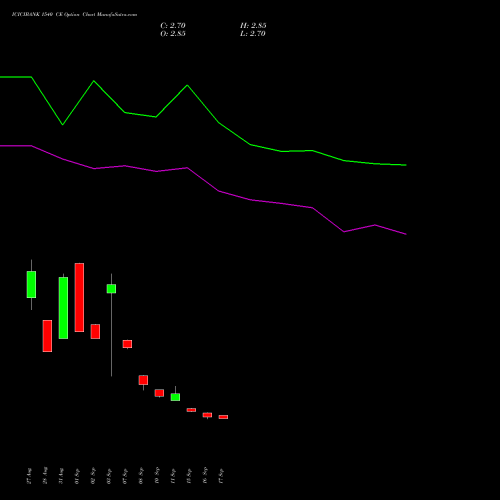Select the high value 'H: 2.85'

point(253,26)
